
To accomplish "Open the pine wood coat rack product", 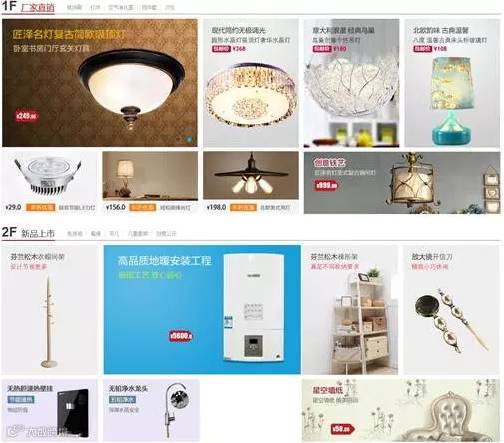I will pos(50,310).
